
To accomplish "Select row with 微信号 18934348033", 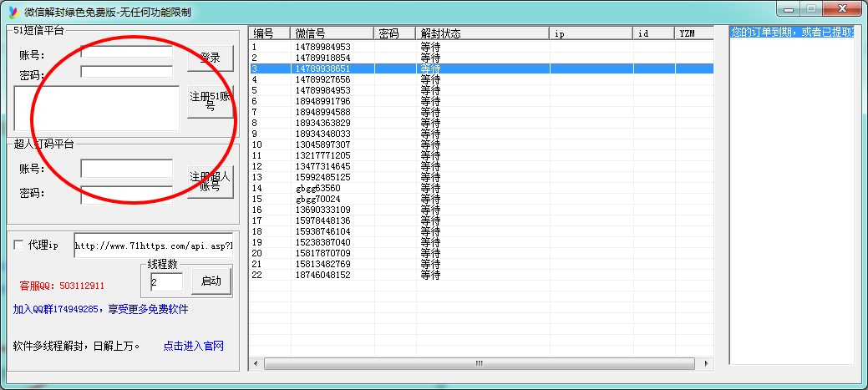I will click(481, 134).
